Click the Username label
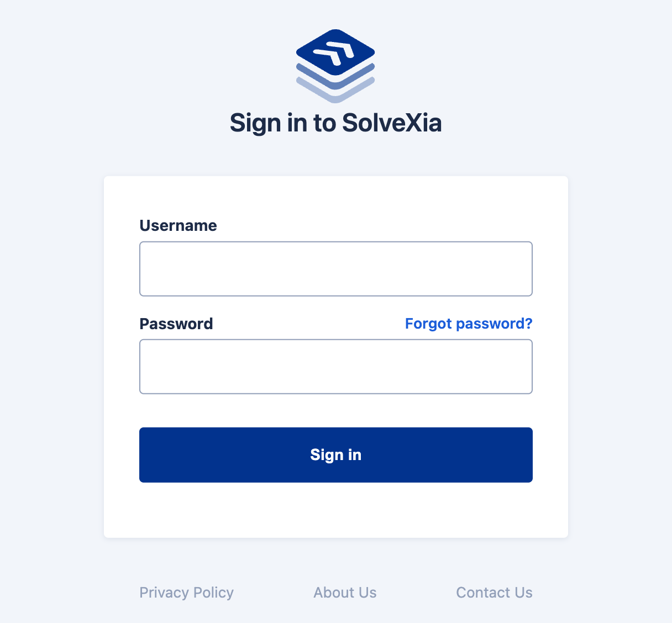 178,225
